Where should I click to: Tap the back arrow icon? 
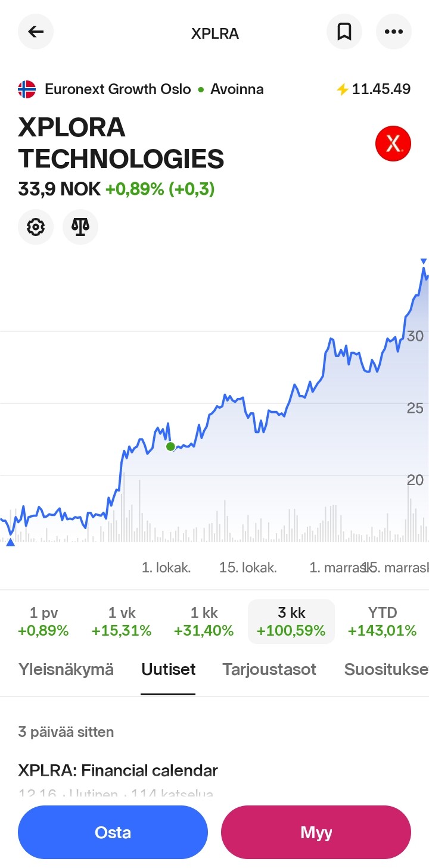[36, 32]
